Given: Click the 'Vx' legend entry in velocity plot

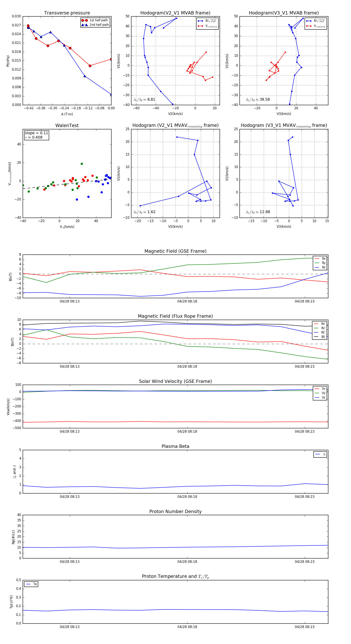Looking at the screenshot, I should coord(320,389).
